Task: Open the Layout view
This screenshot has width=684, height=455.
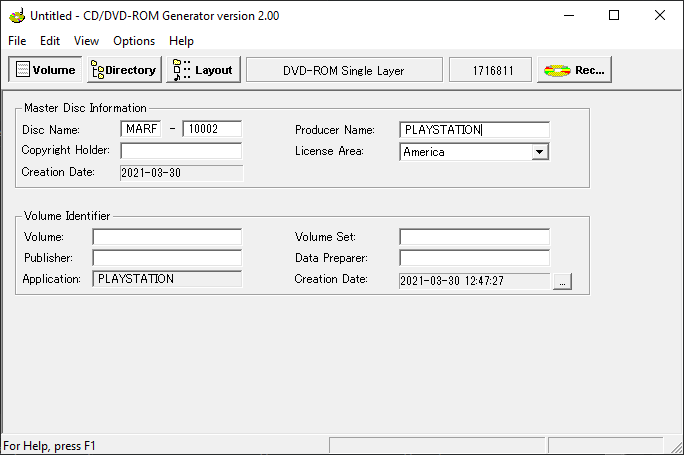Action: pos(203,70)
